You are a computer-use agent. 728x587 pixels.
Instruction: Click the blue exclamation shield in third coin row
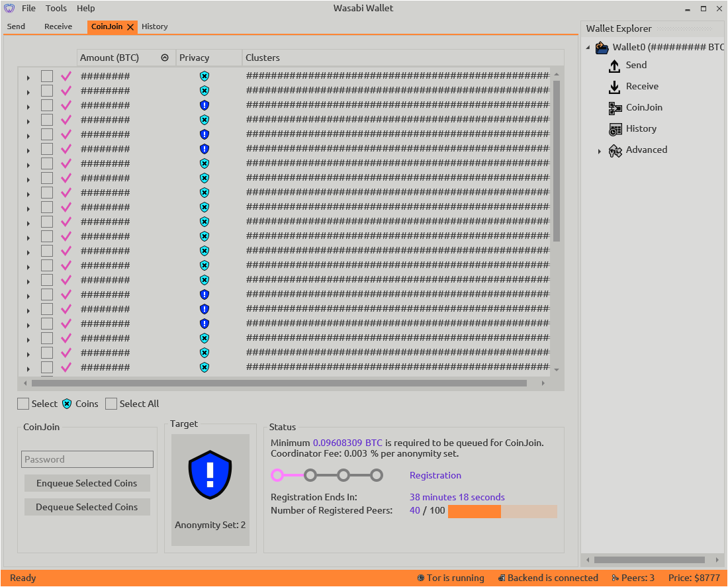tap(205, 105)
